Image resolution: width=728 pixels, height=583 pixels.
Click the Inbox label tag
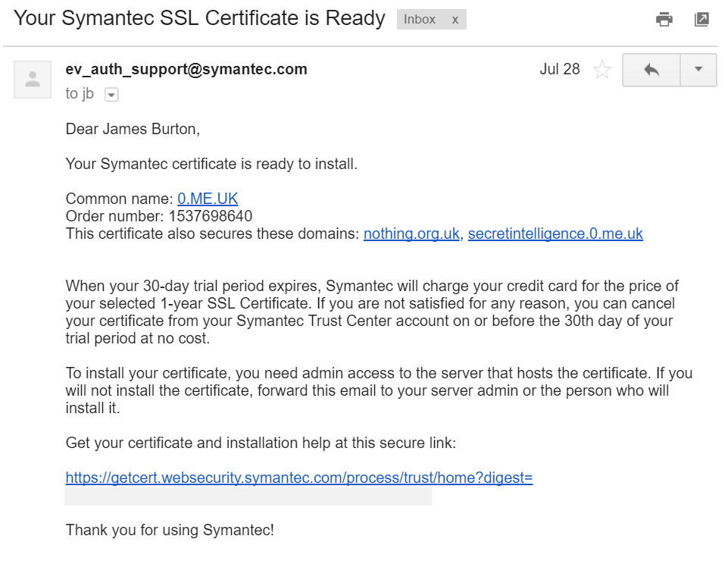(419, 20)
